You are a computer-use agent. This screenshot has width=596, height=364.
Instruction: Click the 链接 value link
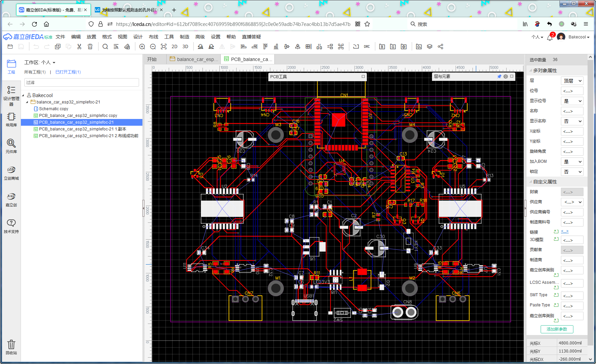[565, 231]
